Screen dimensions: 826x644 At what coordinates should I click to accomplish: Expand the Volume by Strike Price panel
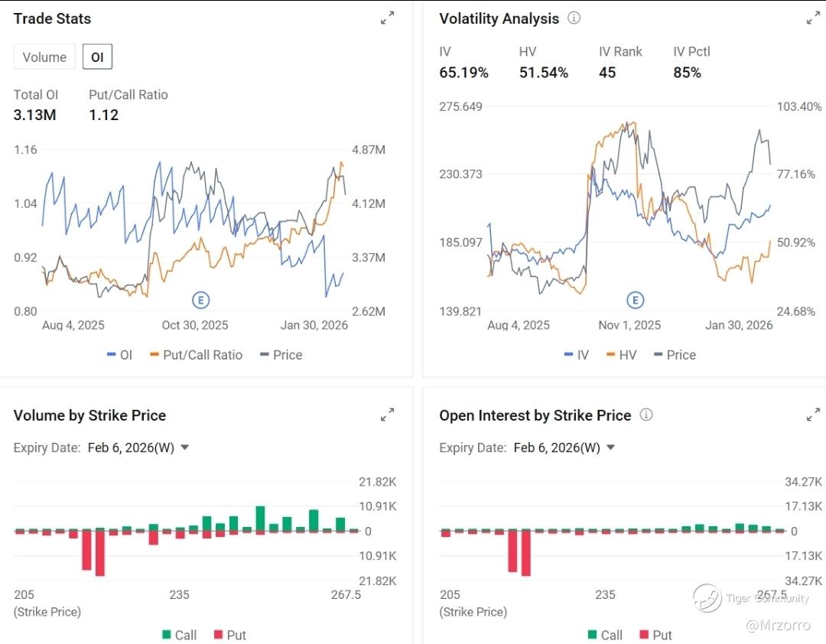(x=388, y=415)
